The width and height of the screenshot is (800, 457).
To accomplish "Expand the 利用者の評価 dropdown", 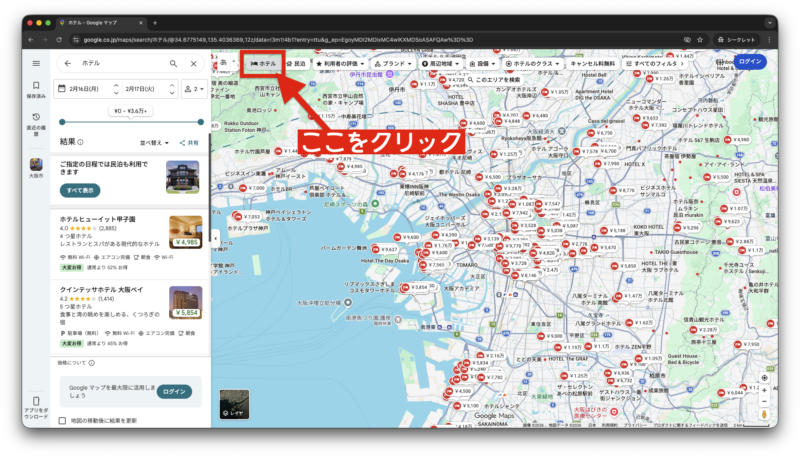I will point(340,63).
